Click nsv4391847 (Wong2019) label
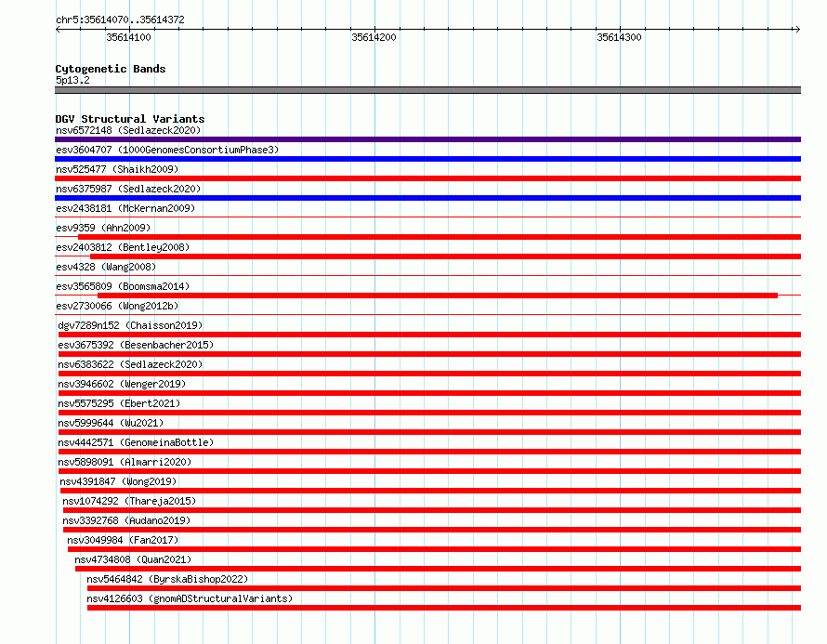Viewport: 827px width, 644px height. click(118, 481)
